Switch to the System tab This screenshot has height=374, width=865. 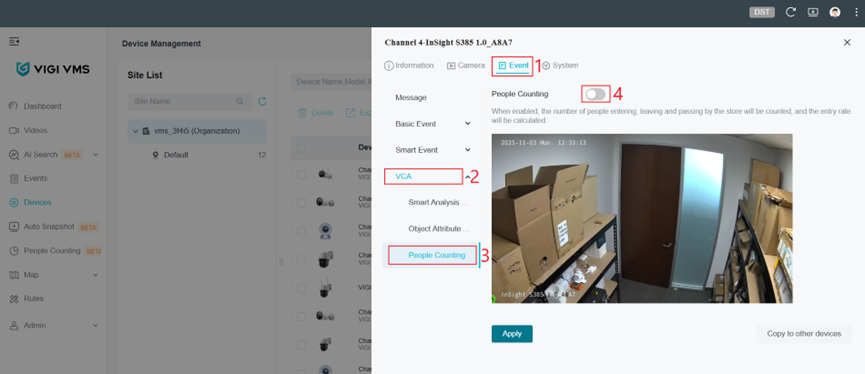tap(560, 65)
